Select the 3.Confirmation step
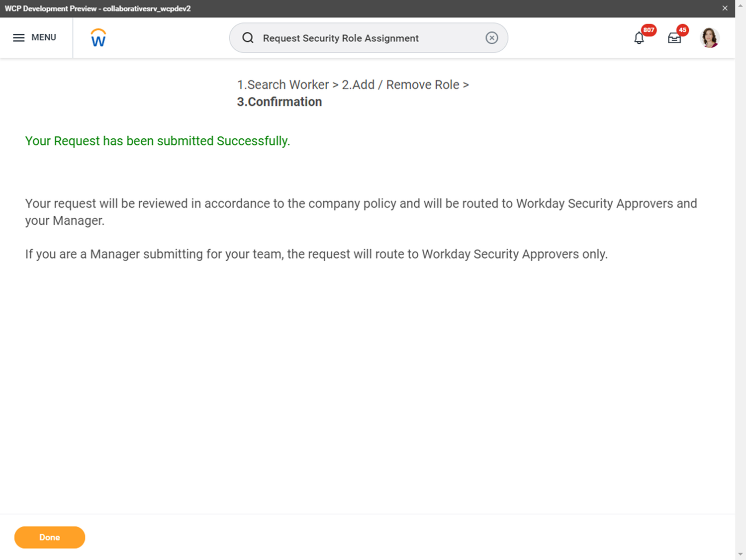746x560 pixels. [279, 101]
